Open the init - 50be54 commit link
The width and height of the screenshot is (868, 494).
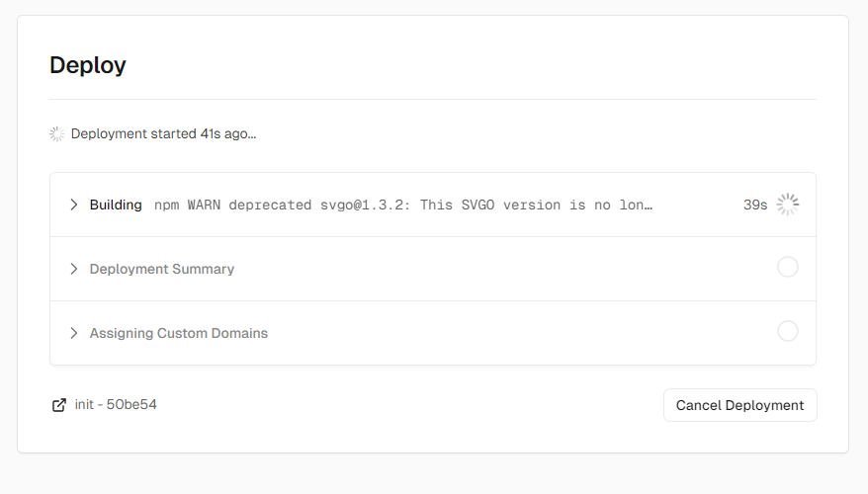[116, 404]
